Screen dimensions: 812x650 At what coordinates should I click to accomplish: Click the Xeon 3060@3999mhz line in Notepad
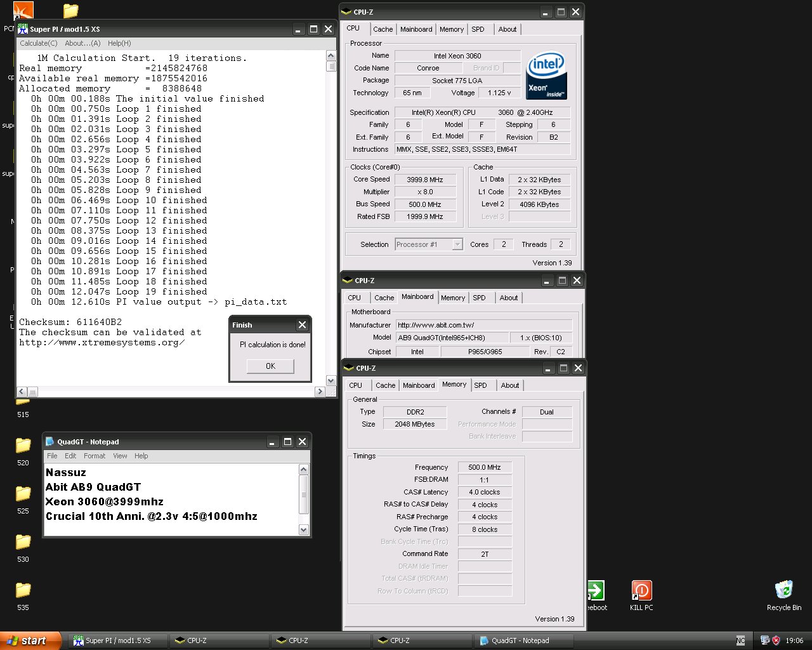pyautogui.click(x=105, y=501)
